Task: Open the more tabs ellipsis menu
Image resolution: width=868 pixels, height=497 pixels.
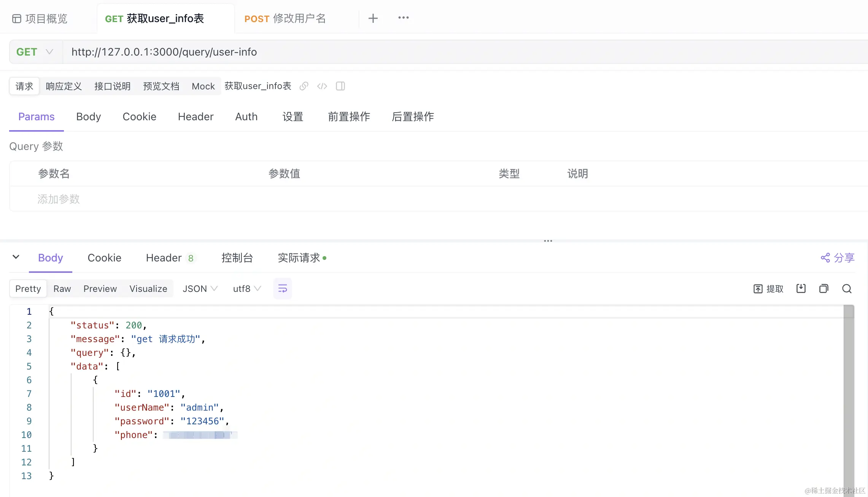Action: [x=403, y=18]
